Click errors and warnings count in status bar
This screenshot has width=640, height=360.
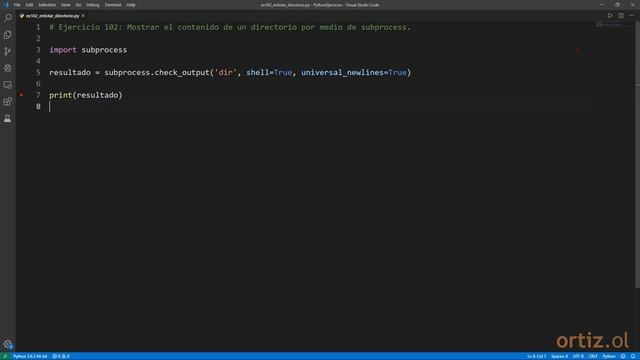61,356
